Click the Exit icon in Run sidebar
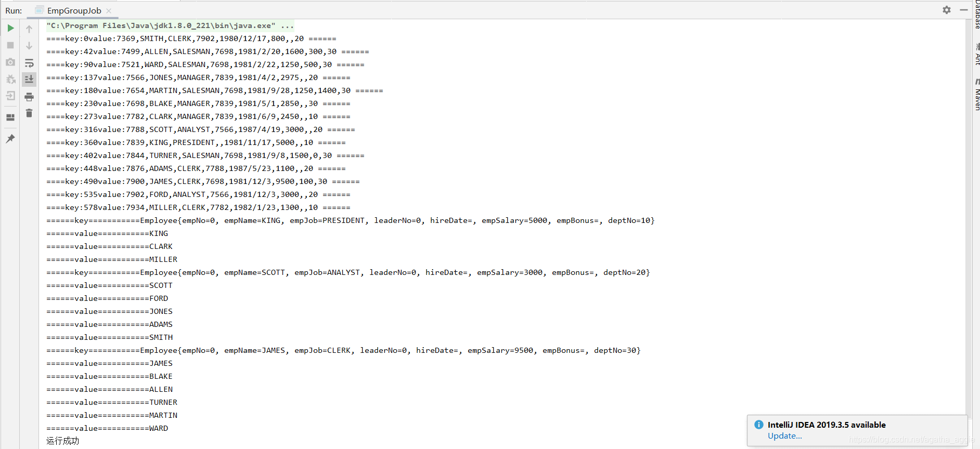 [10, 96]
